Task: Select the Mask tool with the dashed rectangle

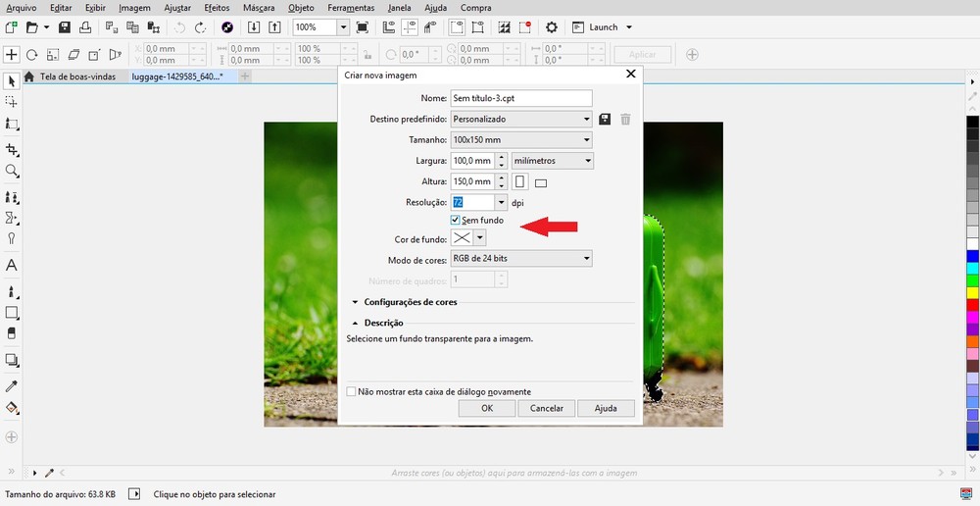Action: pos(11,102)
